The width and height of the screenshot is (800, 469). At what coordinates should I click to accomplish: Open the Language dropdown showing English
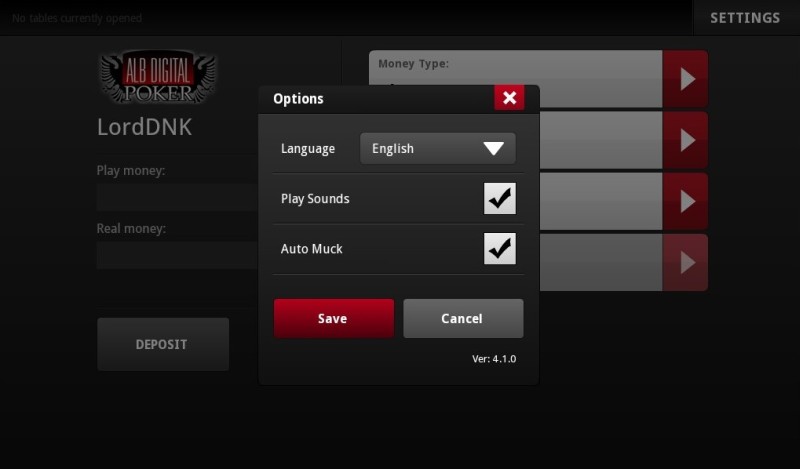[x=437, y=149]
